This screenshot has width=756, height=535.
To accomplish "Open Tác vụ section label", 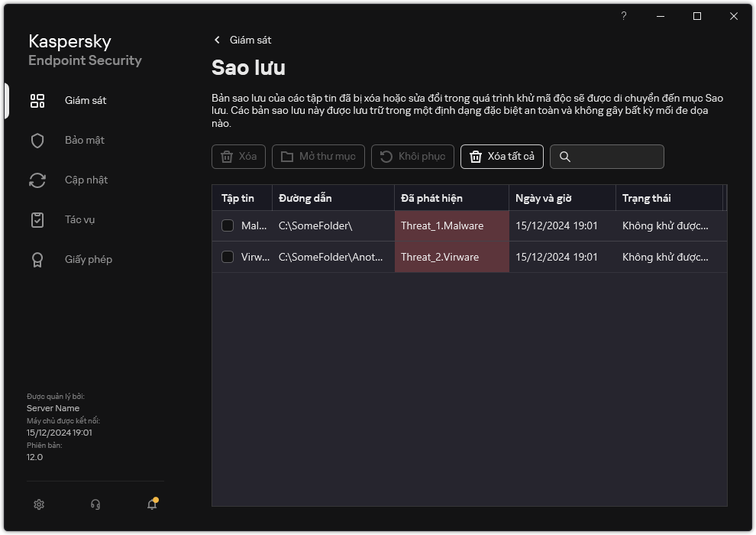I will [x=80, y=220].
